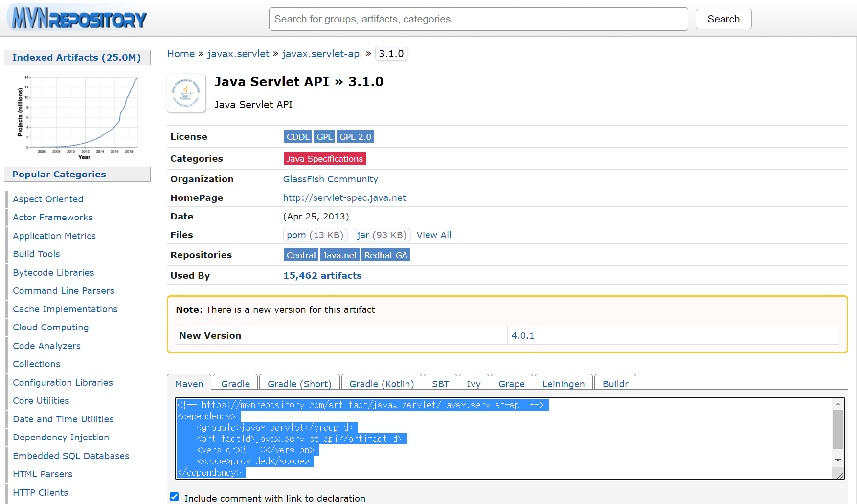
Task: Click the GPL license tag
Action: click(324, 137)
